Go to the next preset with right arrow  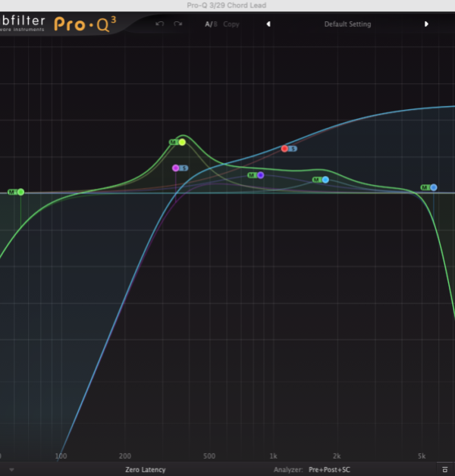(426, 24)
